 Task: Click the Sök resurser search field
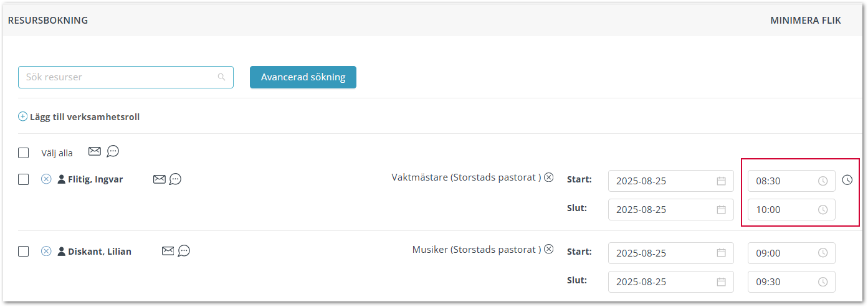118,77
